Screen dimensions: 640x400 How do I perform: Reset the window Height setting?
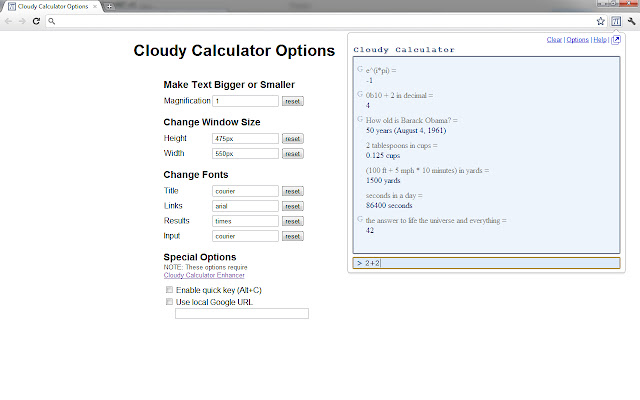coord(292,138)
